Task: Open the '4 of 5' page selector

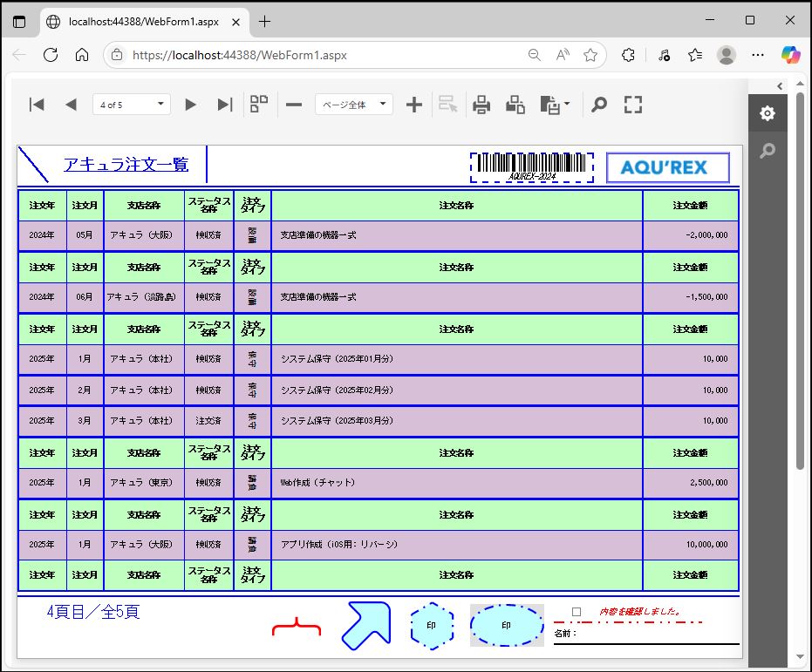Action: click(x=131, y=105)
